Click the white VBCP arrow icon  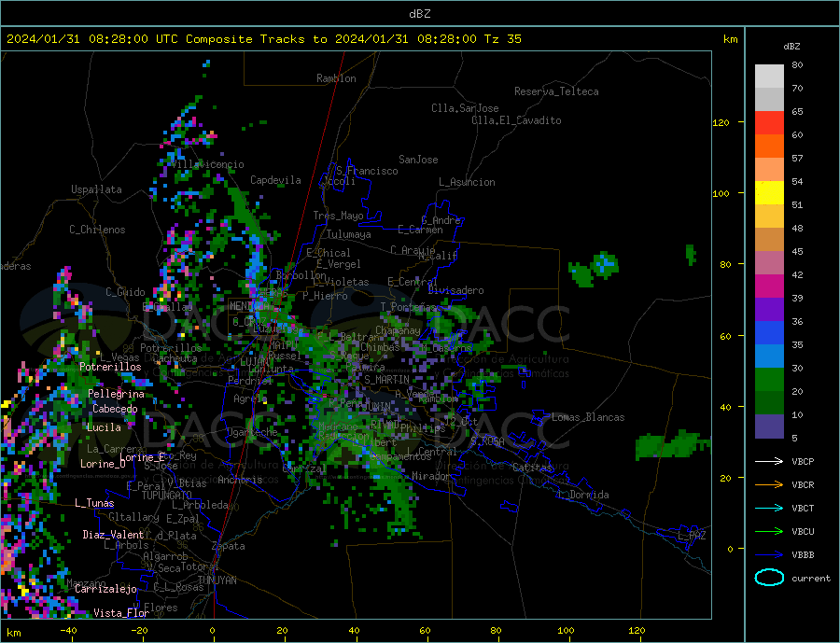[769, 461]
